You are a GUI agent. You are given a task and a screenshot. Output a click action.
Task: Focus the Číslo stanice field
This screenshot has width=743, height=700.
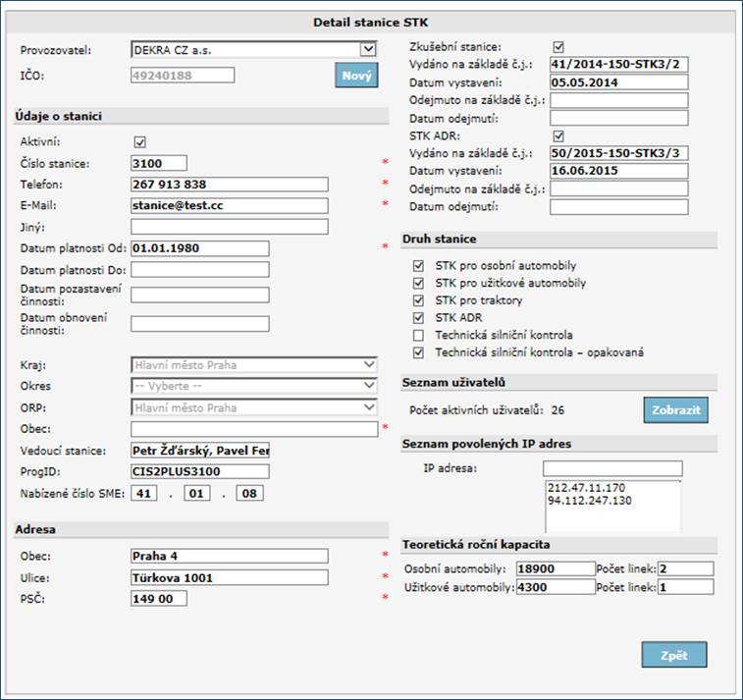click(158, 163)
